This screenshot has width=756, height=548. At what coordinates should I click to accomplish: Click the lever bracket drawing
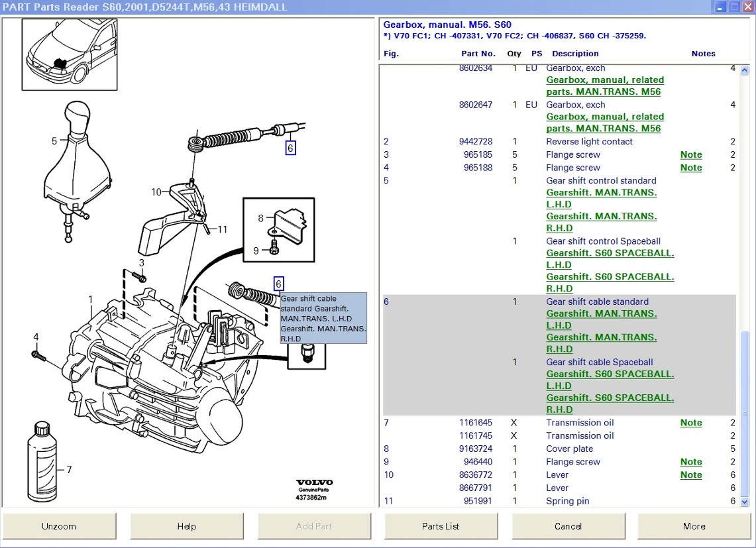point(171,217)
